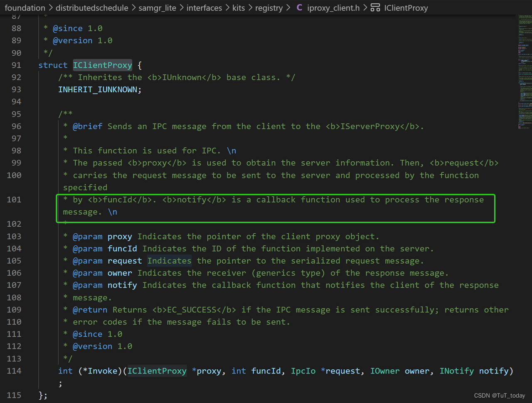Viewport: 532px width, 403px height.
Task: Click line number 114 in the gutter
Action: point(14,371)
